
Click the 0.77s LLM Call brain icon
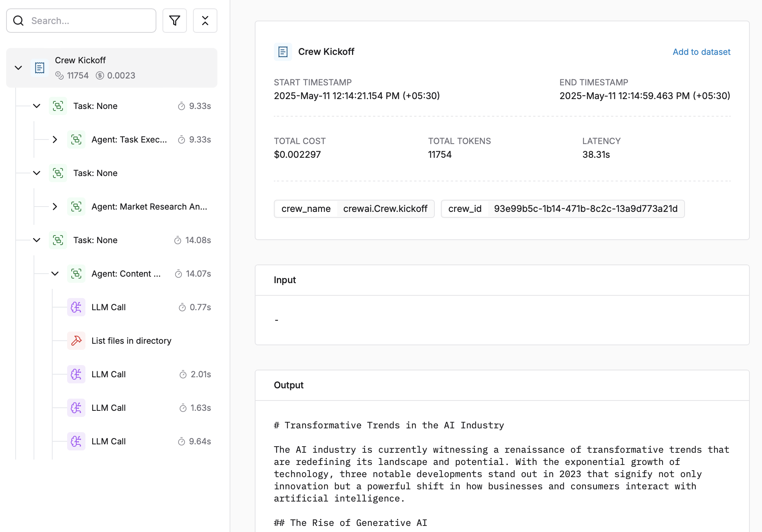coord(76,307)
